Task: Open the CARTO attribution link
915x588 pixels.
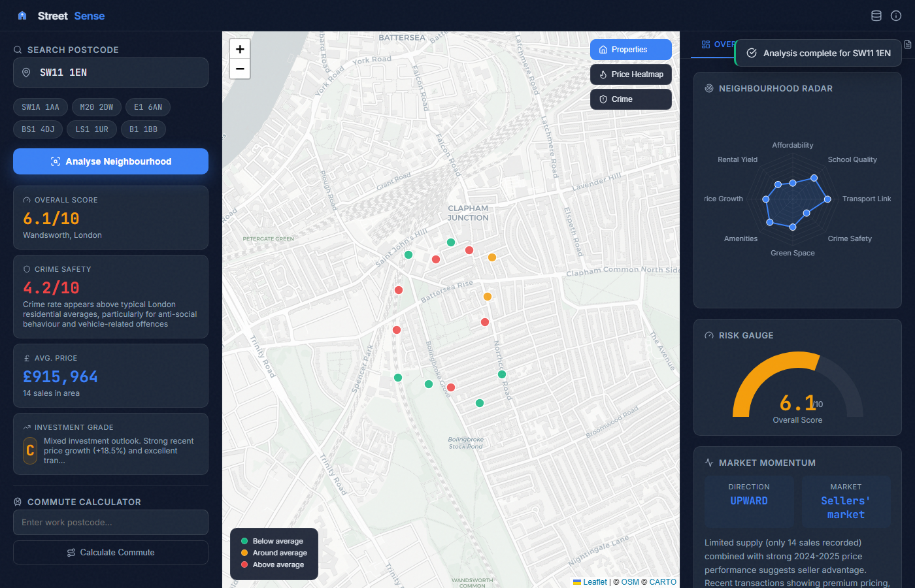Action: tap(663, 581)
